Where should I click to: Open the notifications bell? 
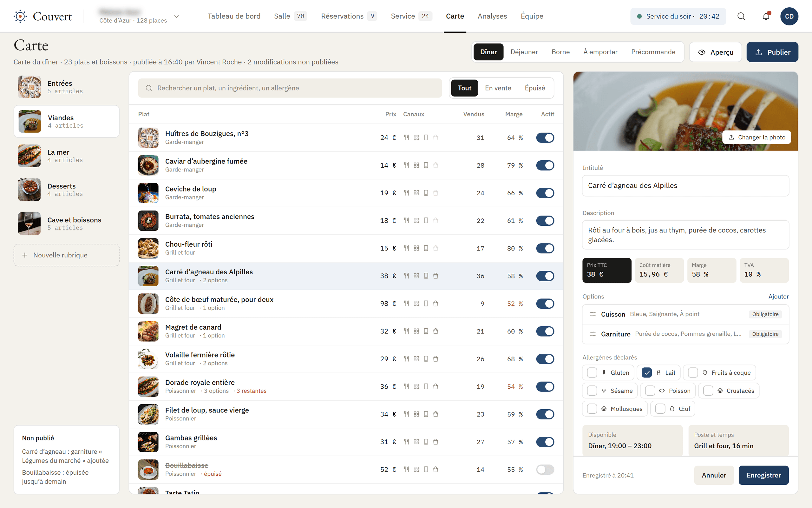(766, 16)
